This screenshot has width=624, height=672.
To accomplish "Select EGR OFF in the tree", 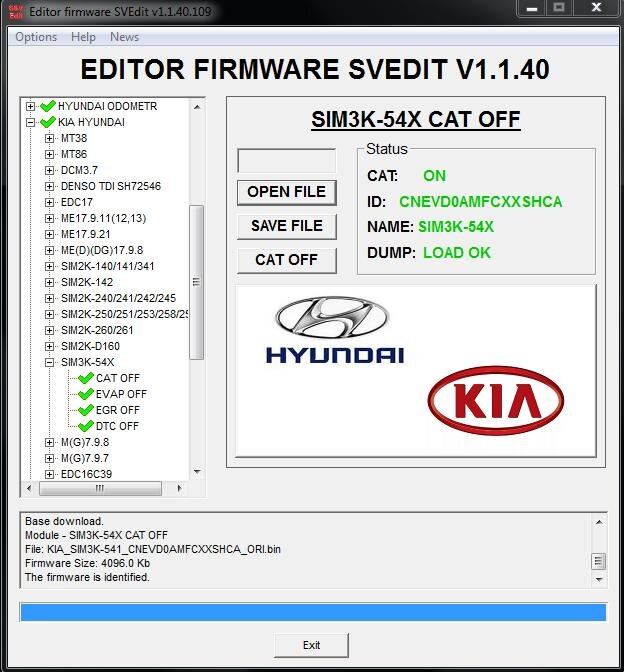I will (x=118, y=410).
